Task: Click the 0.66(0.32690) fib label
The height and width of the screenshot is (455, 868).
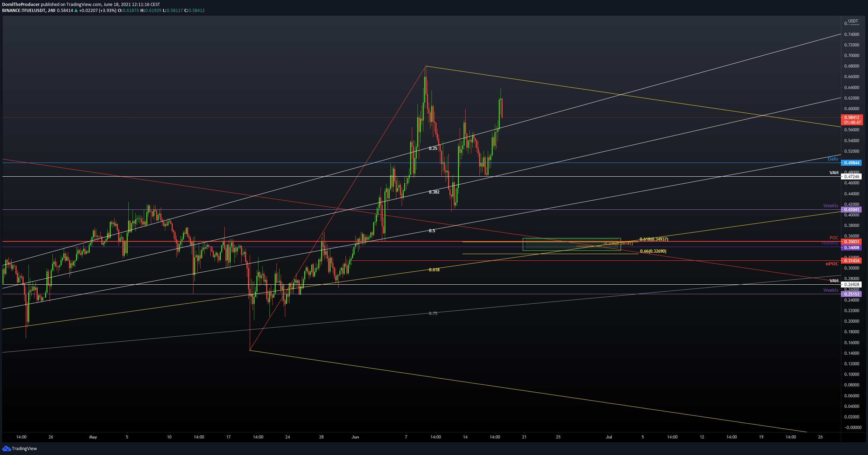Action: tap(653, 251)
